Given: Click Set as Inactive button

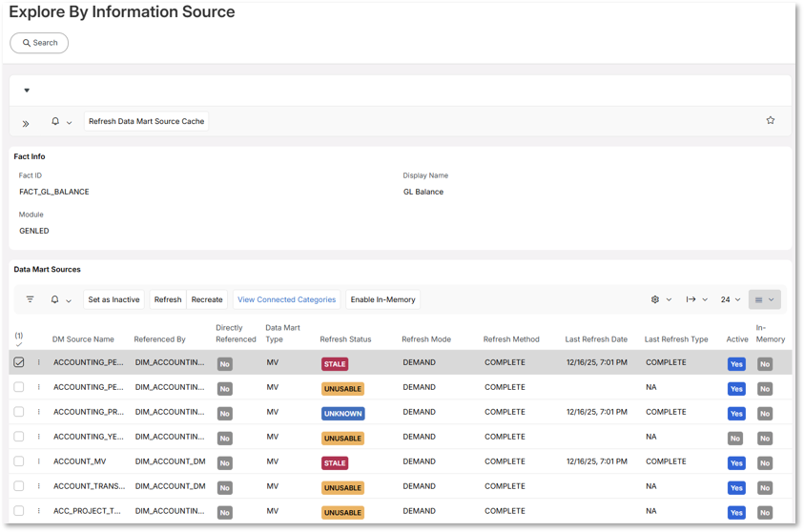Looking at the screenshot, I should pos(113,299).
